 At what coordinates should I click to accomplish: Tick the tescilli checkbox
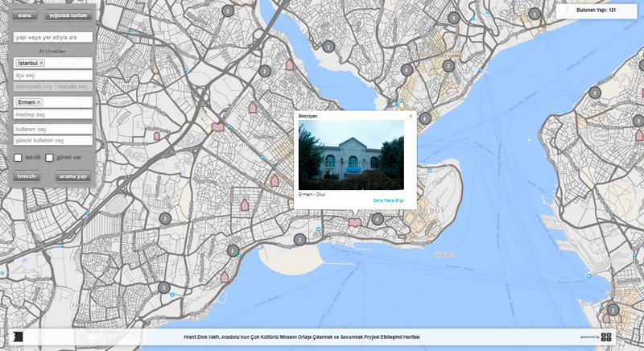pyautogui.click(x=18, y=158)
